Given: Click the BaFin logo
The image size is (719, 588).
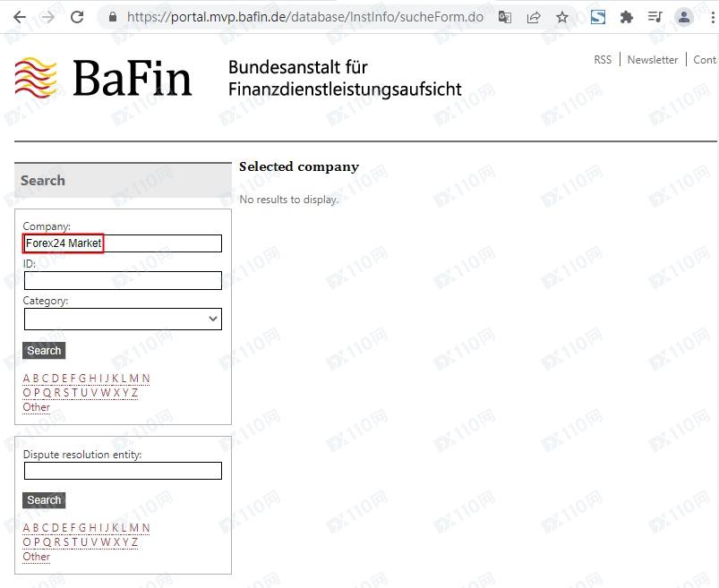Looking at the screenshot, I should coord(104,78).
